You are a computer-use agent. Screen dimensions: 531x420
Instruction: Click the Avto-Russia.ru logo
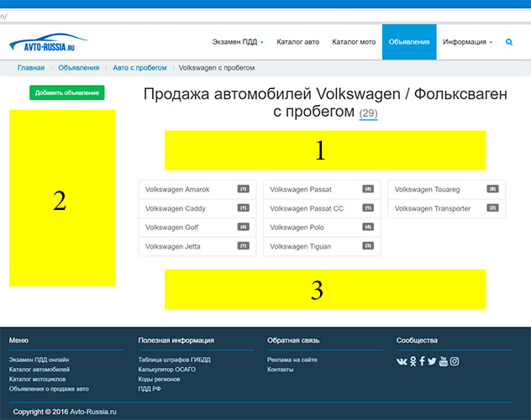pyautogui.click(x=48, y=42)
